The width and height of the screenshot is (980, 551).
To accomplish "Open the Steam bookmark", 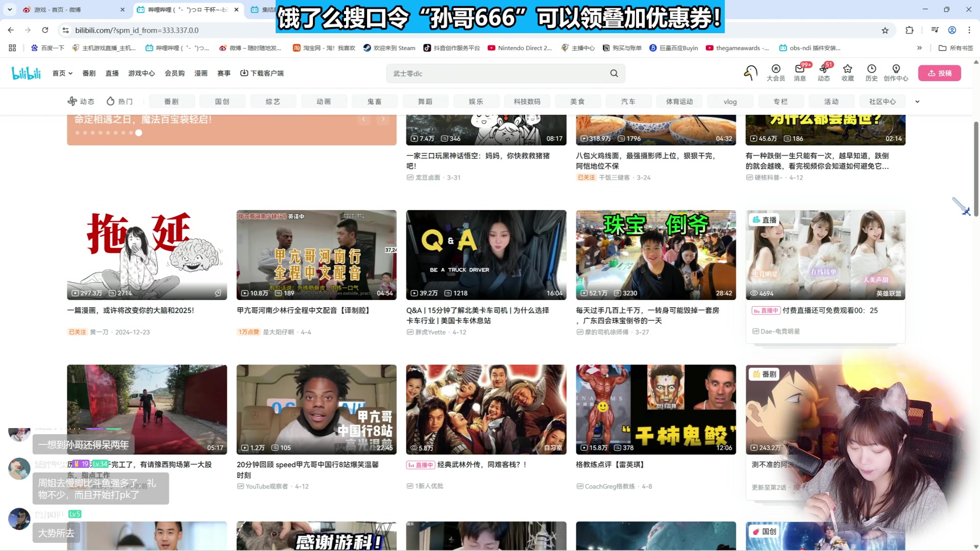I will click(389, 48).
